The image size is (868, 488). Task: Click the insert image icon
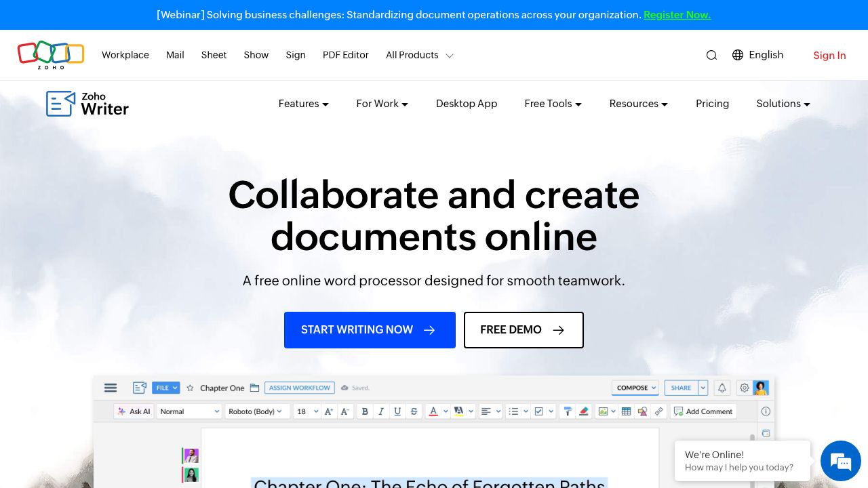[602, 411]
